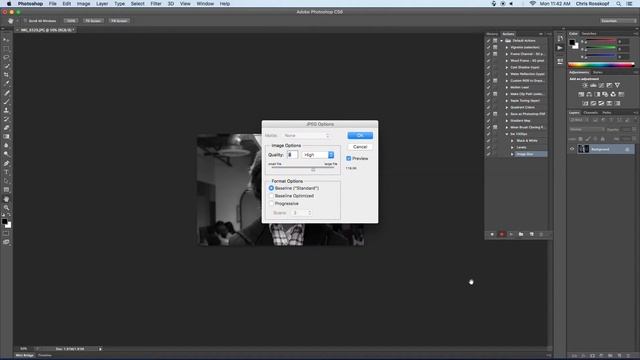Click OK in JPEG Options dialog

tap(360, 136)
